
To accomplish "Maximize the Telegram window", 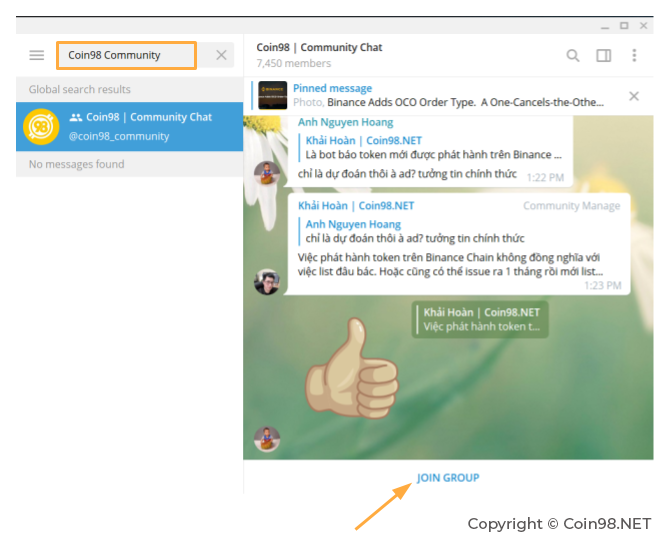I will [x=624, y=26].
